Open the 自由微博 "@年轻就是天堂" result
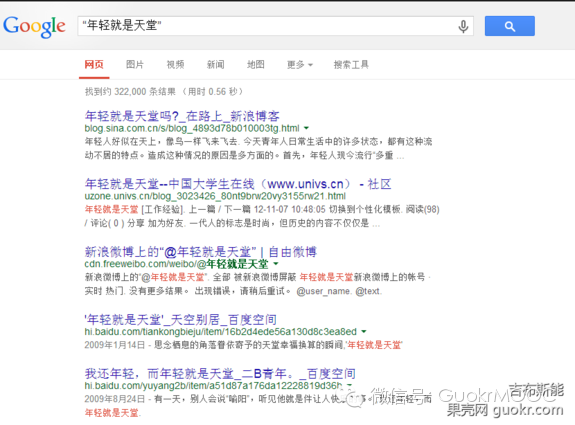575x425 pixels. (x=201, y=252)
